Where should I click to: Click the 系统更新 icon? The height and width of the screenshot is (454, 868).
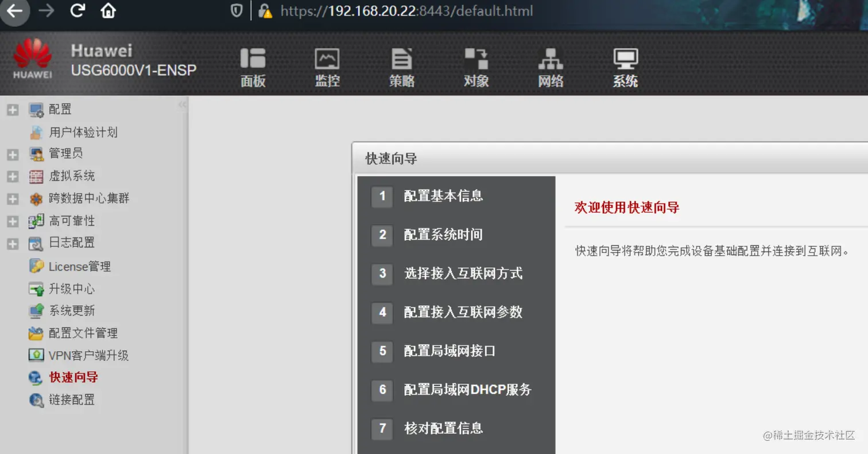[x=36, y=311]
